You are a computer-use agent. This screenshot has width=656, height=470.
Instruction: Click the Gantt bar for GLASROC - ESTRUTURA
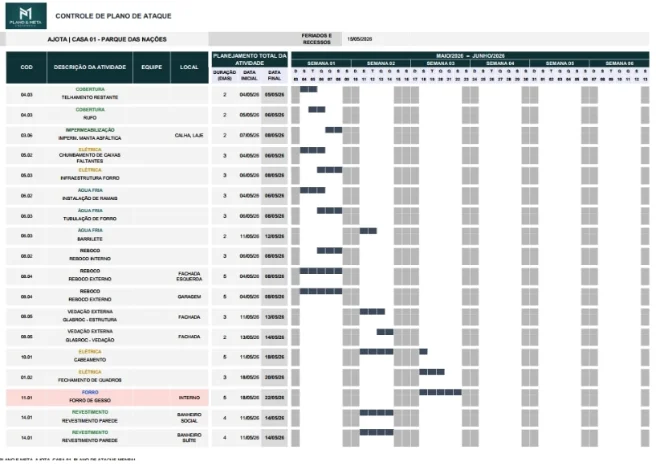372,311
